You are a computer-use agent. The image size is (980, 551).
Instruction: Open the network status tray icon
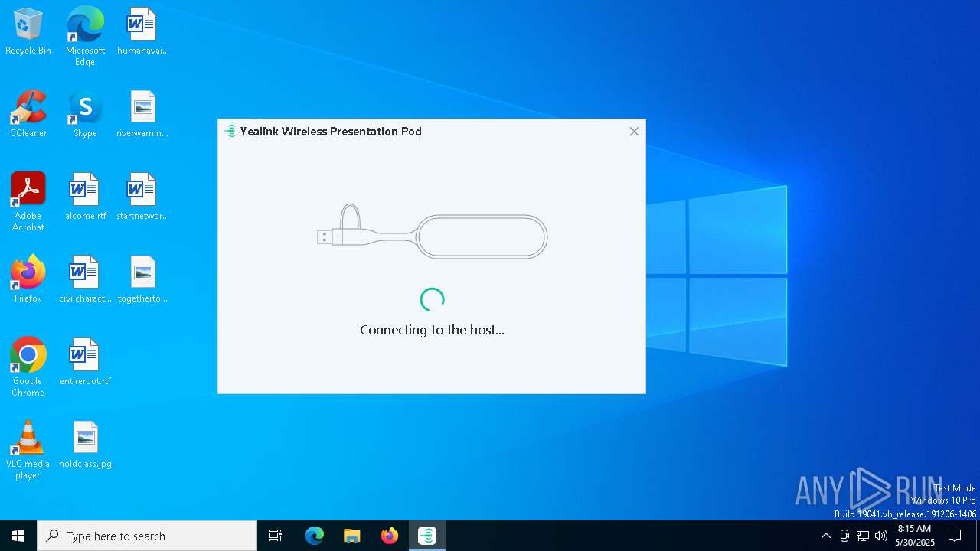(863, 536)
